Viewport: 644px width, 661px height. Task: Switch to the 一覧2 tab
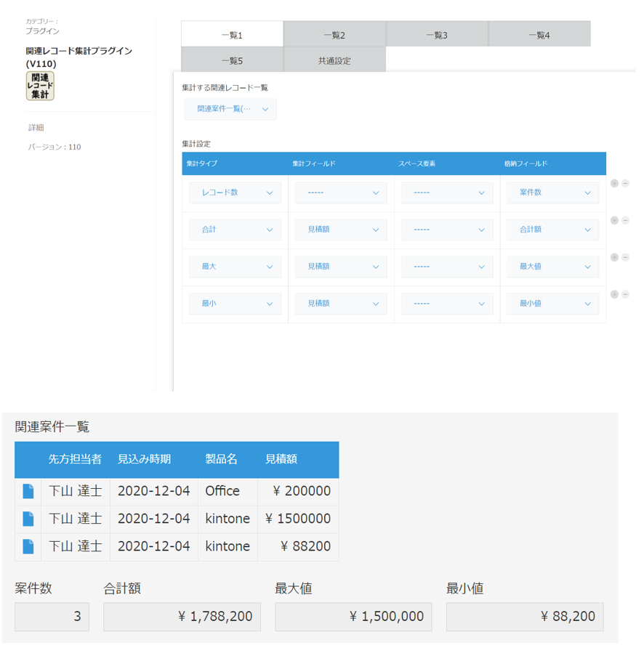point(334,35)
